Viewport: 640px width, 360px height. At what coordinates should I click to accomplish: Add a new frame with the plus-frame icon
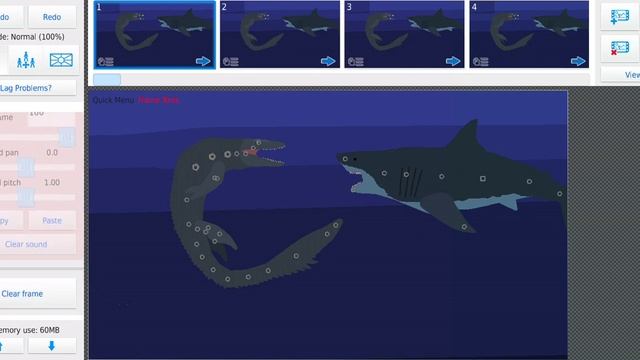(x=620, y=17)
